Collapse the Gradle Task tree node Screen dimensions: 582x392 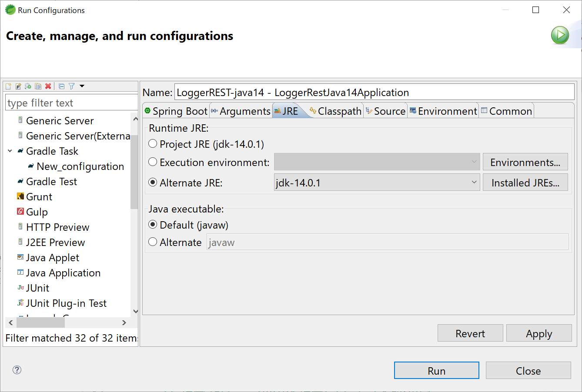tap(10, 151)
